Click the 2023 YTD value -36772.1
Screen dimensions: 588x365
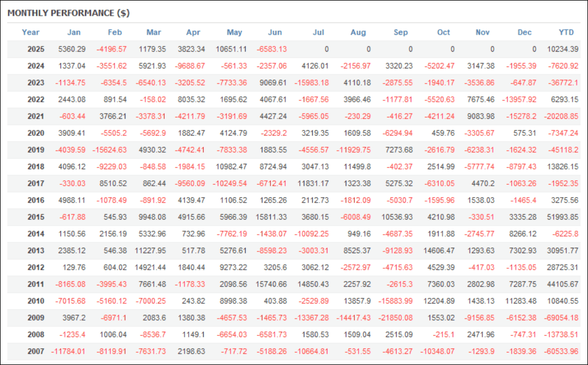pyautogui.click(x=563, y=82)
